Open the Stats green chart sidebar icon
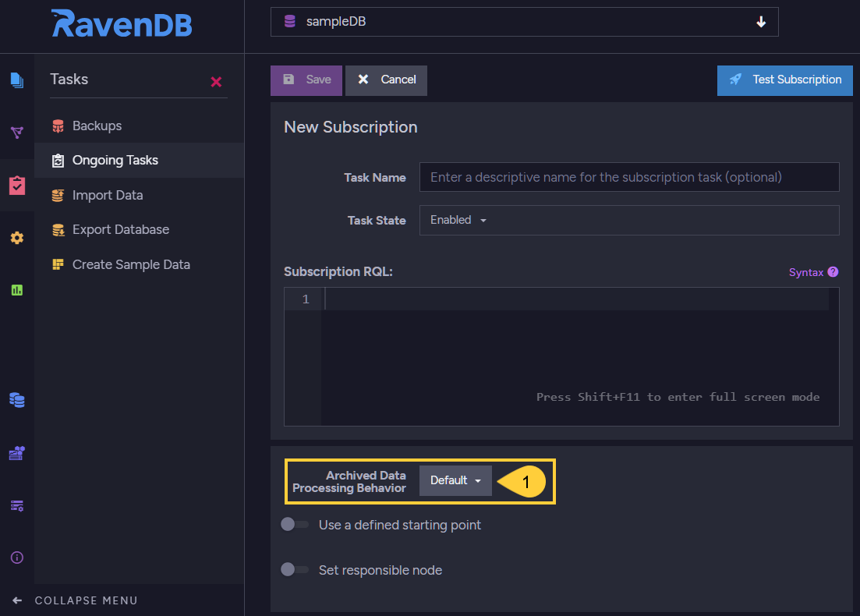This screenshot has width=860, height=616. (x=17, y=290)
